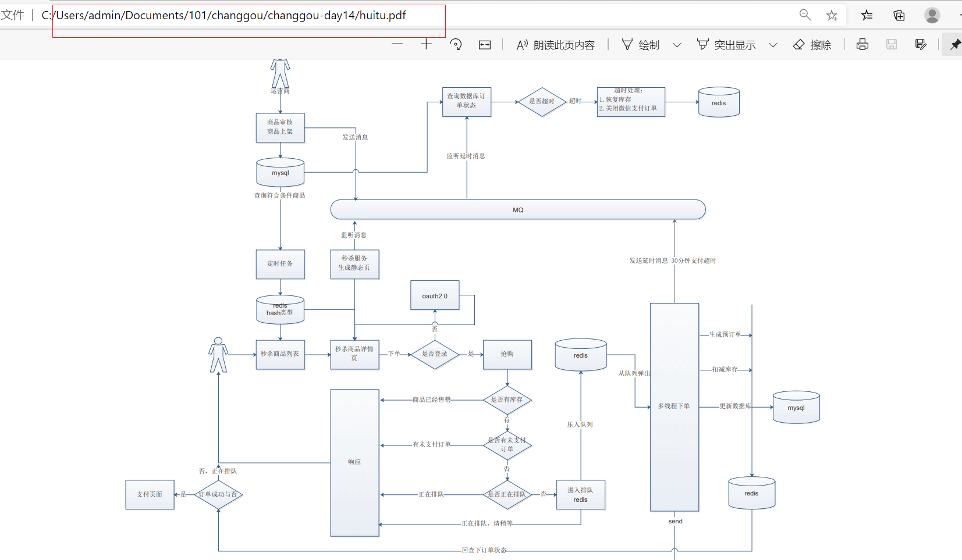Click the 是否有库存 diamond
This screenshot has height=560, width=962.
pos(507,400)
